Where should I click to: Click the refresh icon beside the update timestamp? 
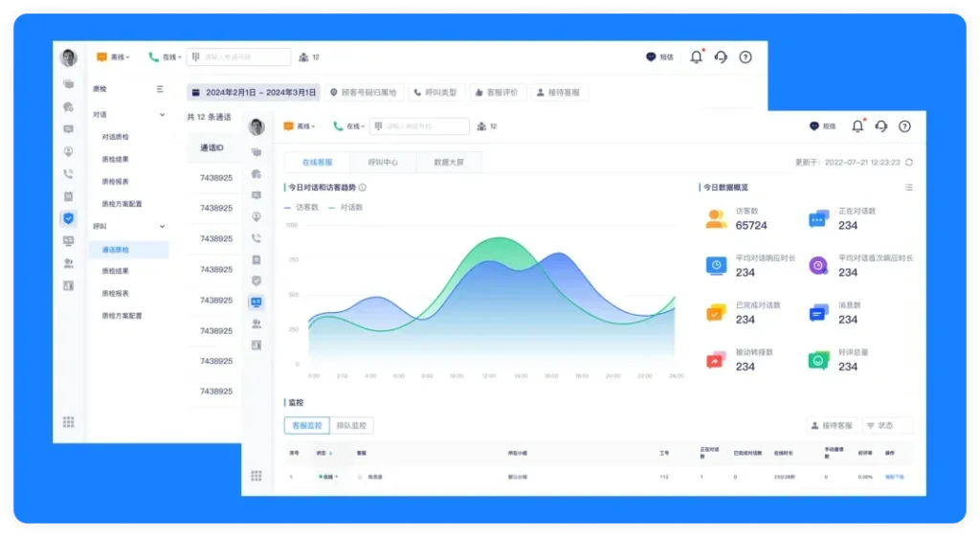click(909, 163)
